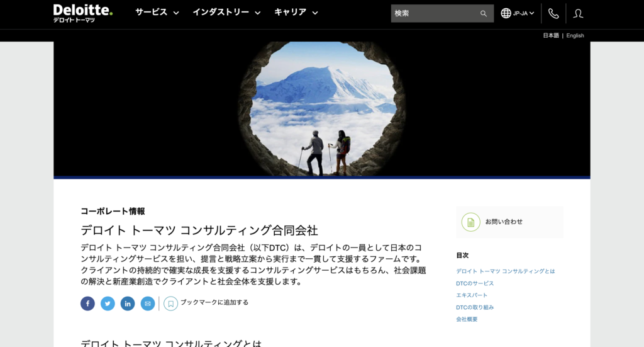Open the user profile icon
This screenshot has height=347, width=644.
pos(578,14)
